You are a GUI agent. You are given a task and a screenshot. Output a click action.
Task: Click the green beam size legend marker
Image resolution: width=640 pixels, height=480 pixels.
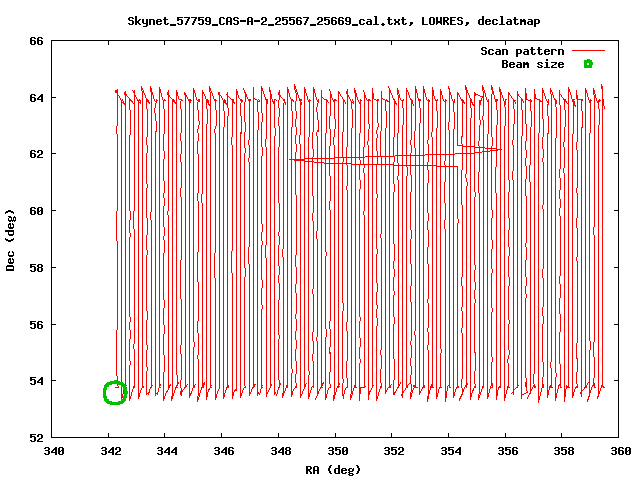tap(588, 64)
